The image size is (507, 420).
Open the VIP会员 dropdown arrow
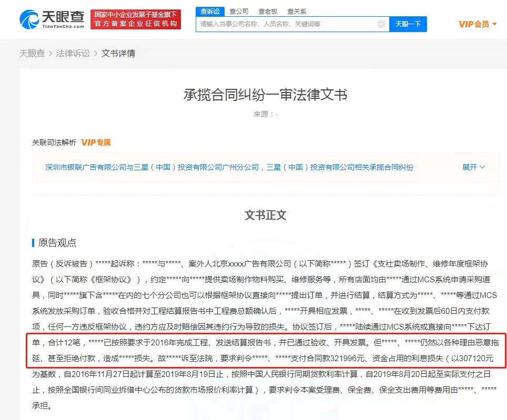pyautogui.click(x=494, y=24)
